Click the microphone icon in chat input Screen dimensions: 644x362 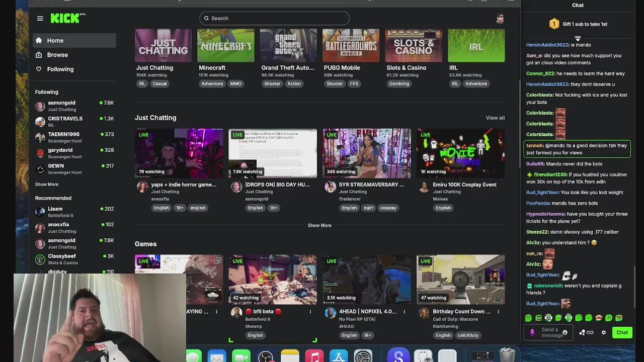click(x=532, y=332)
